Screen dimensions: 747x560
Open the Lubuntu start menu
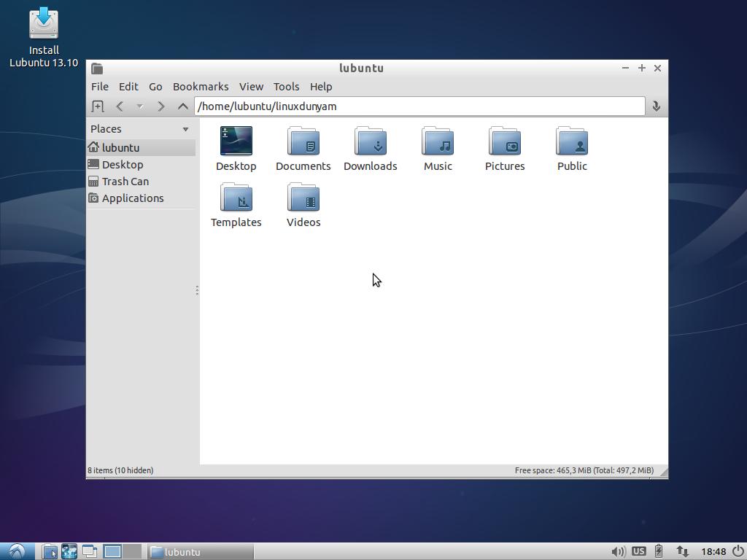17,551
